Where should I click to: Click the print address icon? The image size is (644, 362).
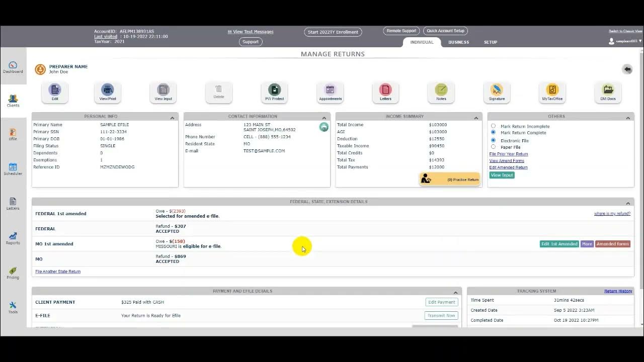(324, 127)
